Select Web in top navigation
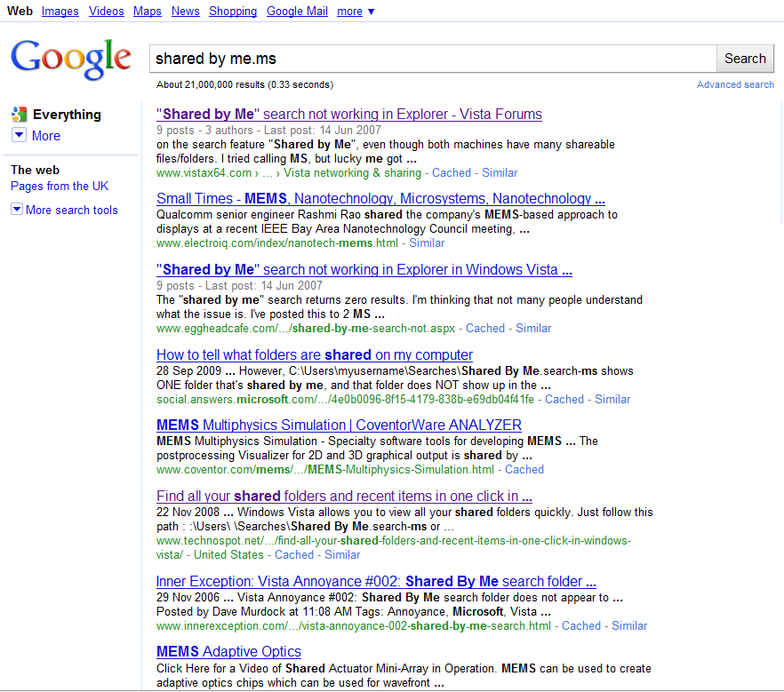784x692 pixels. click(x=20, y=11)
